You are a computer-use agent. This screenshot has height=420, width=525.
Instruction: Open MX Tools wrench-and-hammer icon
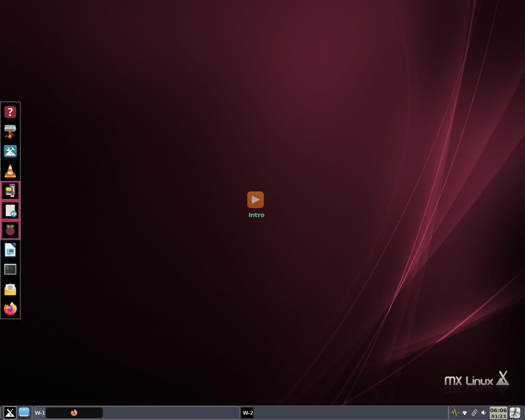10,151
